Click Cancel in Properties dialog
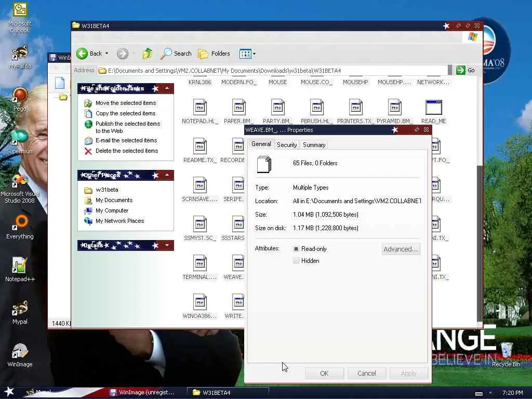 click(367, 373)
